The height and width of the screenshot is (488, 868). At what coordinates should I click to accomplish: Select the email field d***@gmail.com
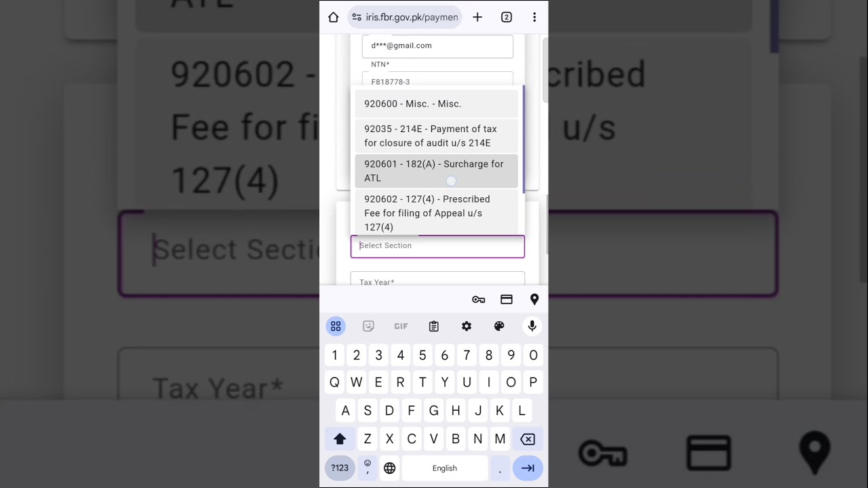pyautogui.click(x=437, y=46)
